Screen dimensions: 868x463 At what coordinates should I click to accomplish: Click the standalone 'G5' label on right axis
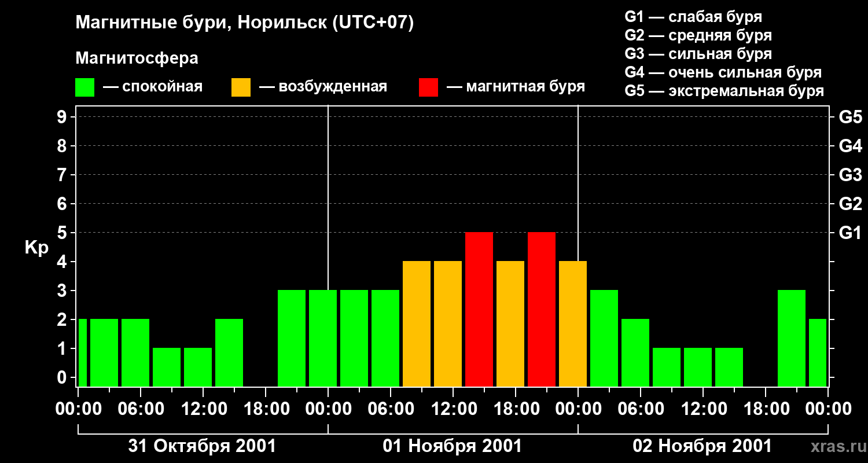click(850, 117)
